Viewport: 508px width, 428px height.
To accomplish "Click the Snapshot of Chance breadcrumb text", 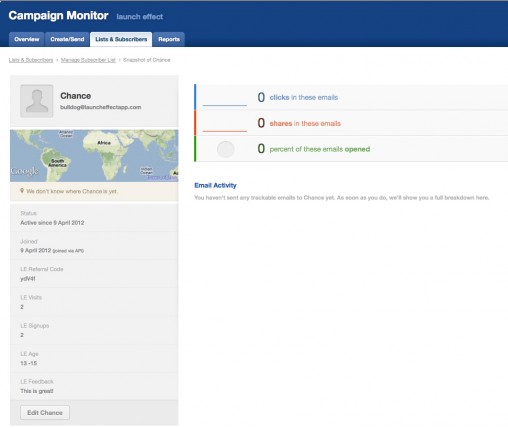I will (x=147, y=60).
